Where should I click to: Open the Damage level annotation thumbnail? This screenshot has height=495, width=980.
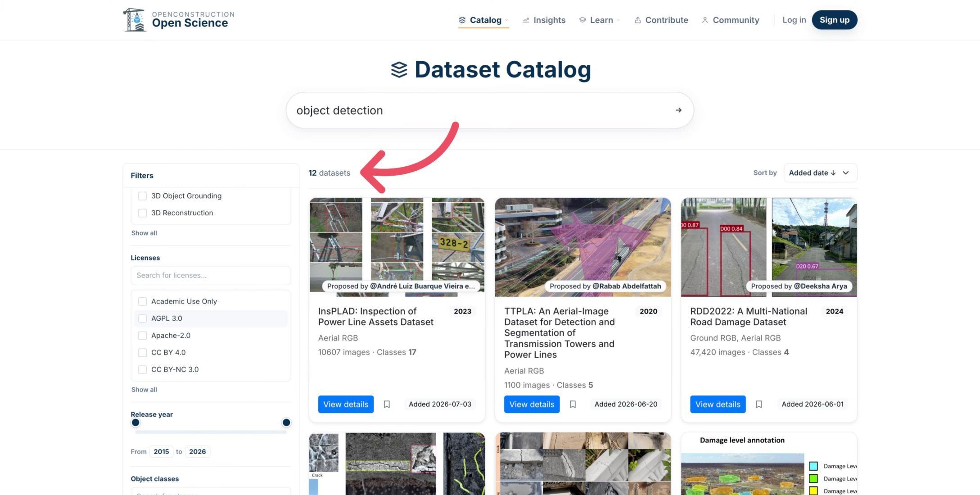pos(769,464)
